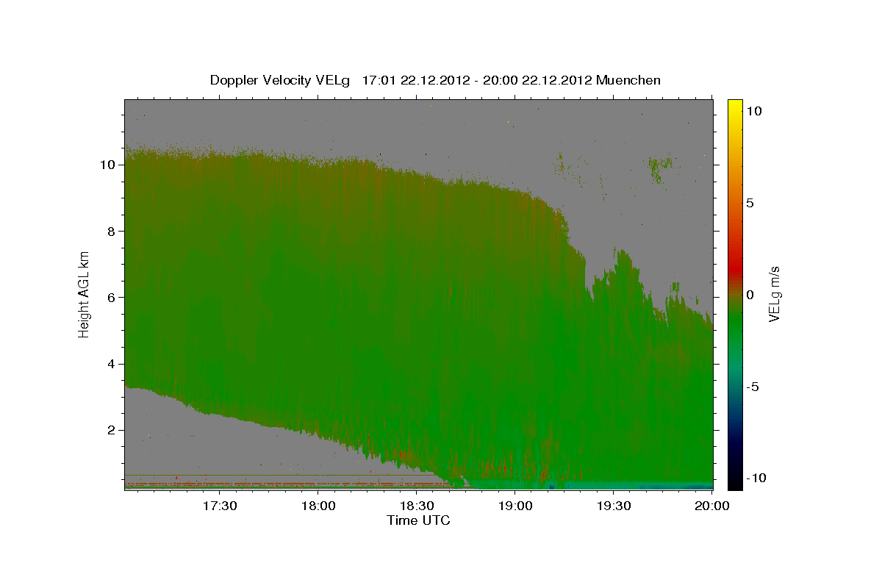Viewport: 882px width, 588px height.
Task: Click the height tick label 4
Action: click(x=112, y=364)
